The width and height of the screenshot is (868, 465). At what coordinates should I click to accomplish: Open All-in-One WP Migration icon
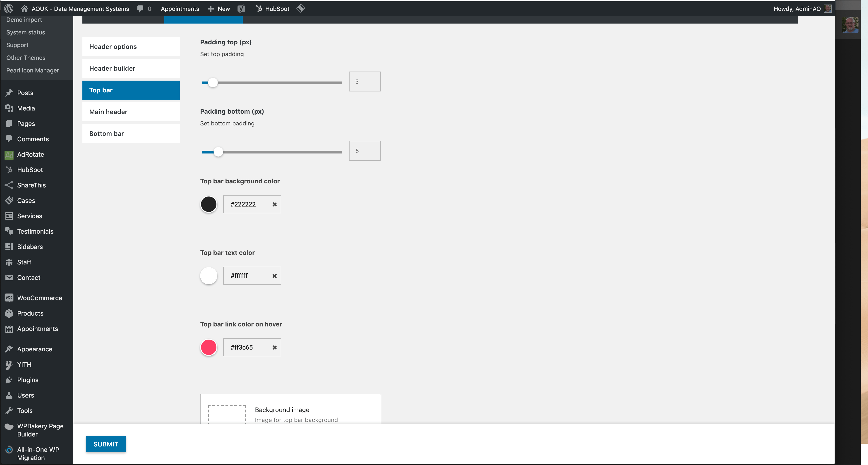point(9,450)
